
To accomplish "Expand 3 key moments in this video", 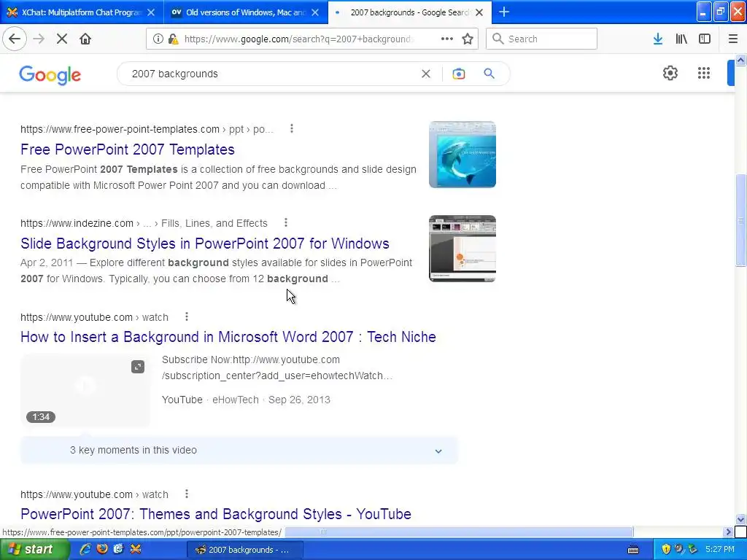I will [239, 450].
